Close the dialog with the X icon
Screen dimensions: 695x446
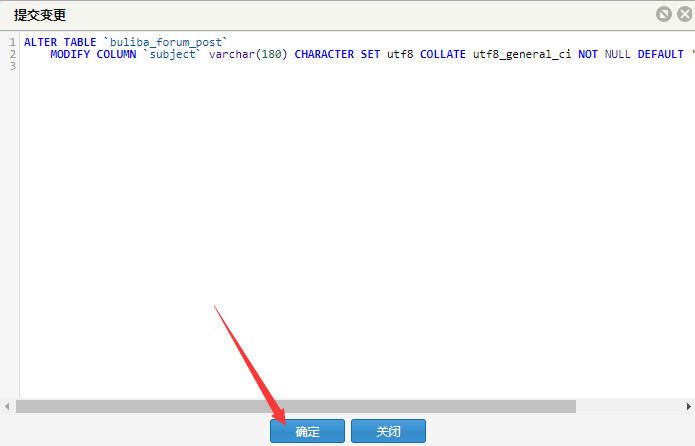click(682, 14)
